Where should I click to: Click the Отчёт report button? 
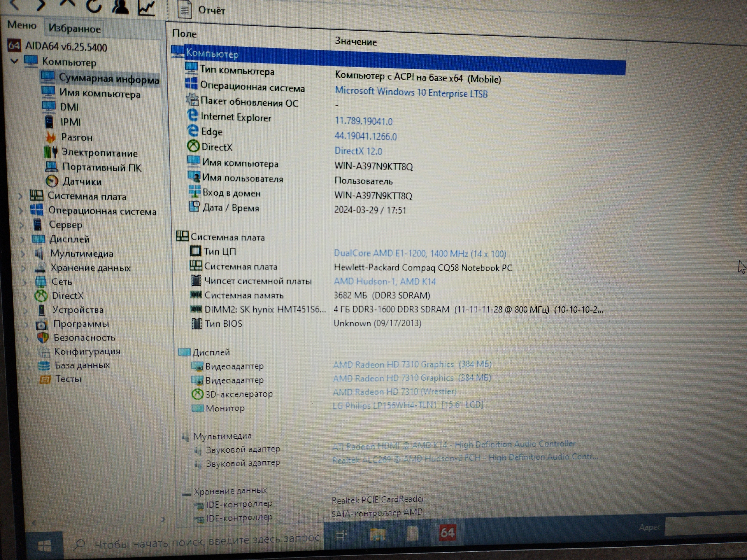pos(202,10)
